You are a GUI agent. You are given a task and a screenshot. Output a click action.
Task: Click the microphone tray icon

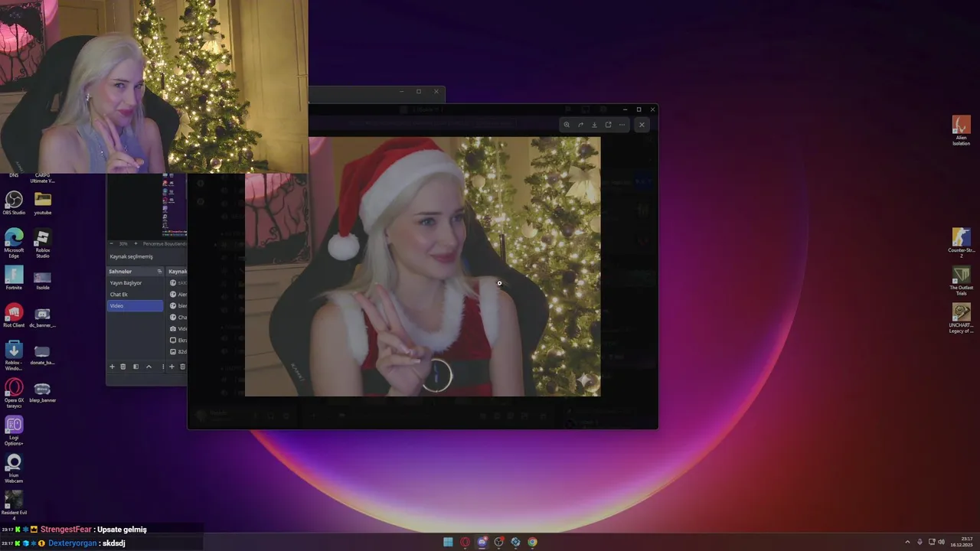920,542
